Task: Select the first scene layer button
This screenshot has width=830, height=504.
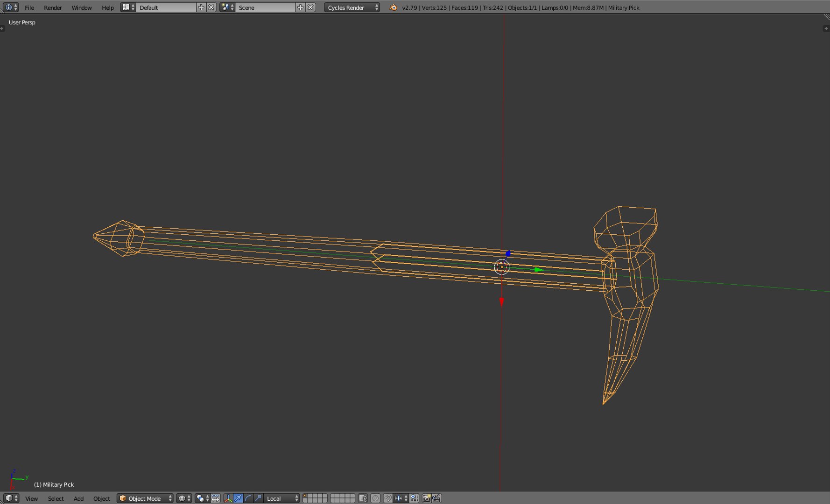Action: pos(305,496)
